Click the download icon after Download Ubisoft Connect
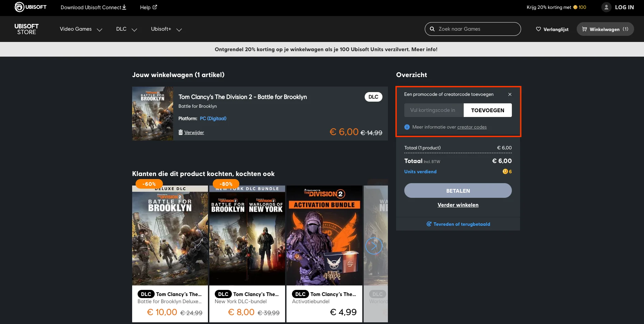Viewport: 644px width, 324px height. (124, 7)
